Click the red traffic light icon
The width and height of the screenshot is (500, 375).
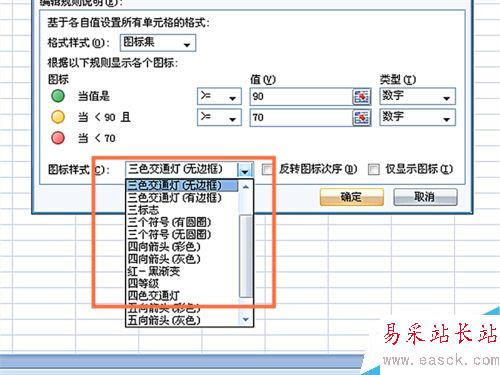pyautogui.click(x=58, y=138)
